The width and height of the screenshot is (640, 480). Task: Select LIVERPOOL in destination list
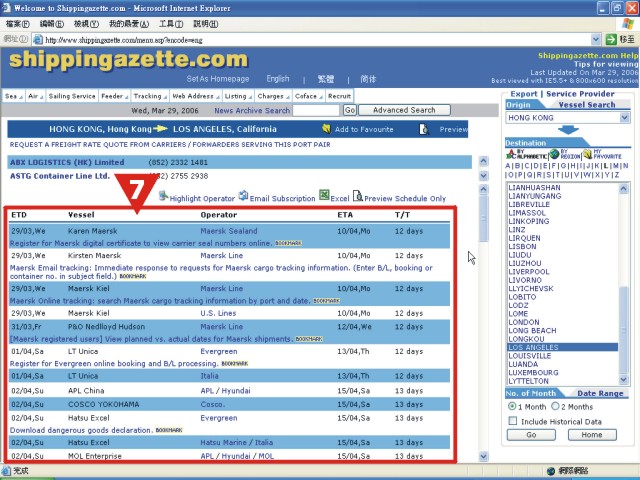pyautogui.click(x=529, y=272)
